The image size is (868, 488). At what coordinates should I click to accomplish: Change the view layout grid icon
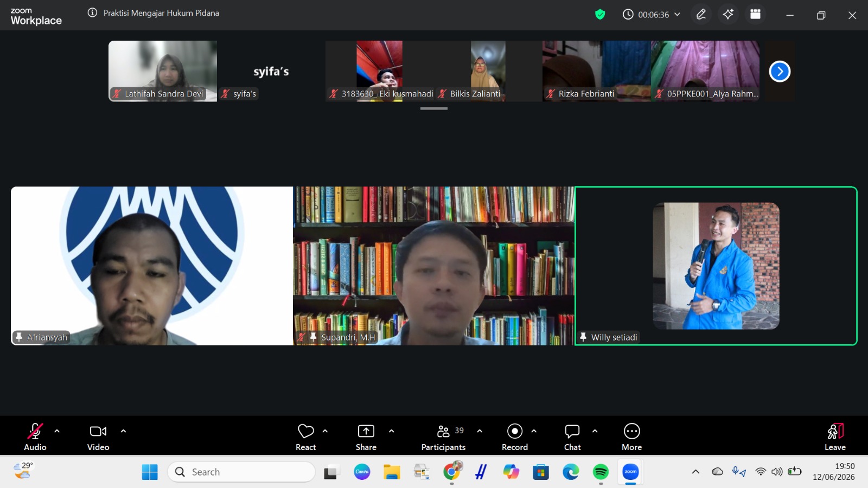(x=755, y=15)
